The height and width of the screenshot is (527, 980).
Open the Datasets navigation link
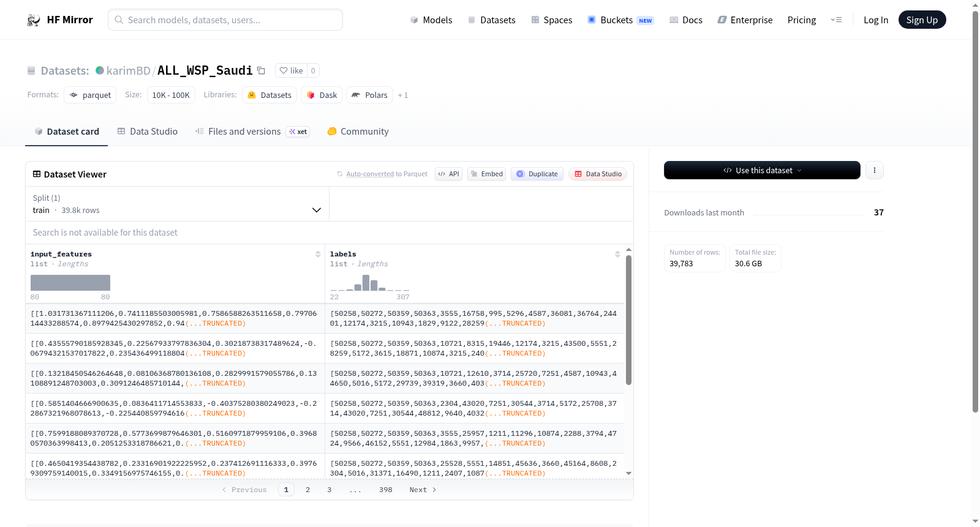click(492, 20)
